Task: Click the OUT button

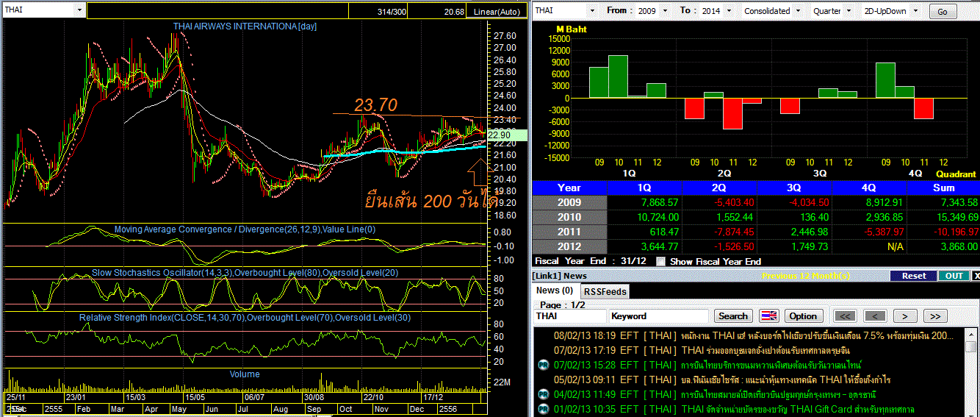Action: click(x=954, y=276)
